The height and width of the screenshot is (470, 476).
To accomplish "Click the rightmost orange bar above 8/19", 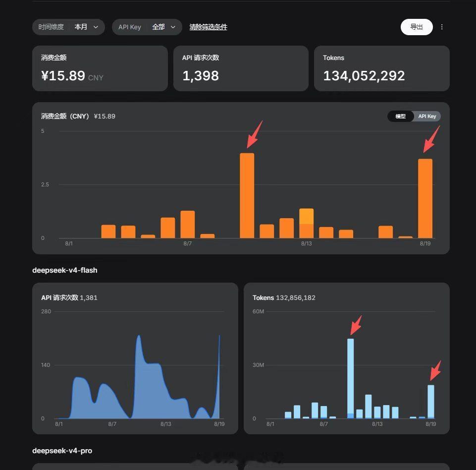I will (425, 198).
